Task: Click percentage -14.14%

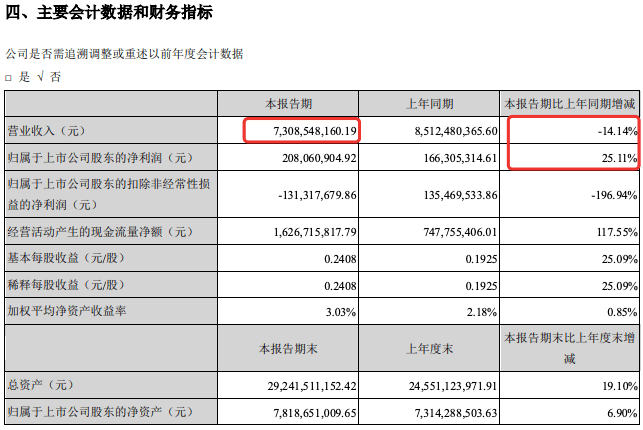Action: point(618,131)
